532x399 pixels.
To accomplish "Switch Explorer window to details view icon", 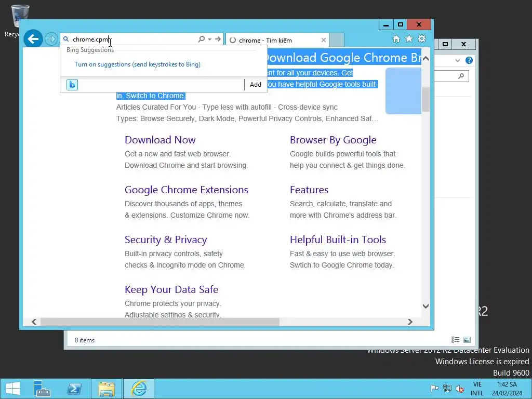I will tap(455, 340).
